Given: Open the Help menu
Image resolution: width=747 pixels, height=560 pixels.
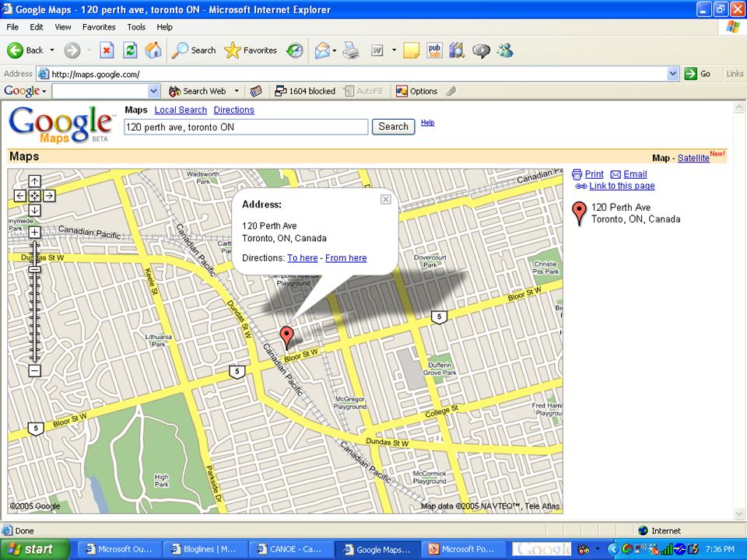Looking at the screenshot, I should coord(164,27).
